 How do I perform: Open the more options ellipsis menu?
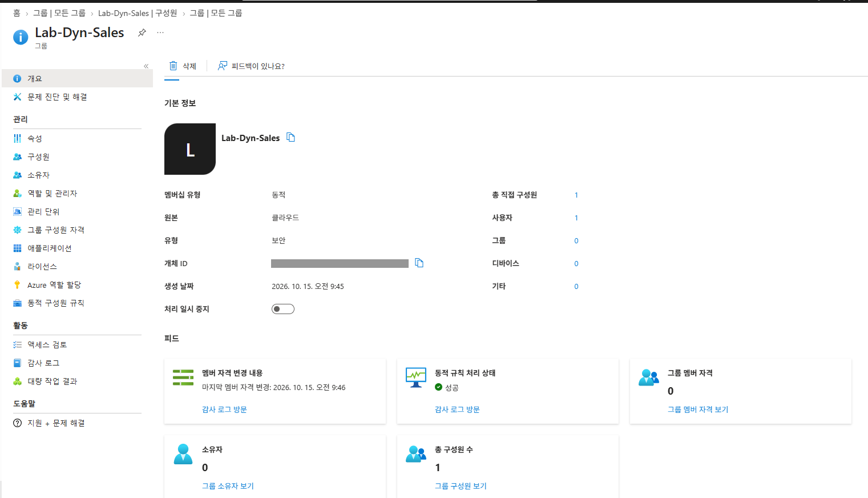pos(160,33)
